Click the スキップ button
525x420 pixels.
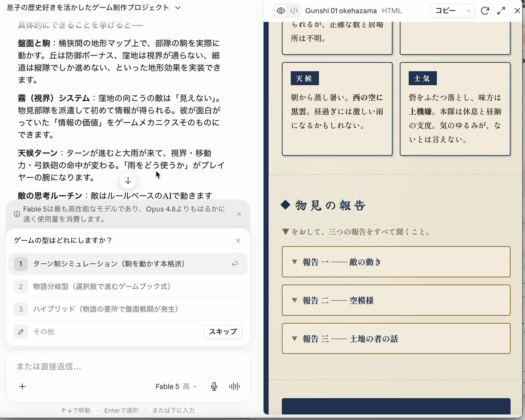[223, 332]
